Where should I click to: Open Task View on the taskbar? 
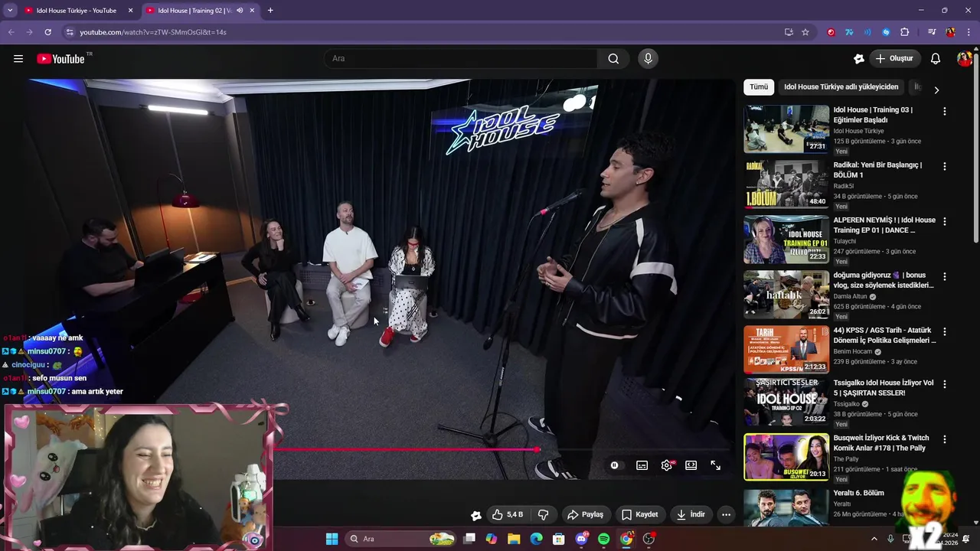coord(469,539)
